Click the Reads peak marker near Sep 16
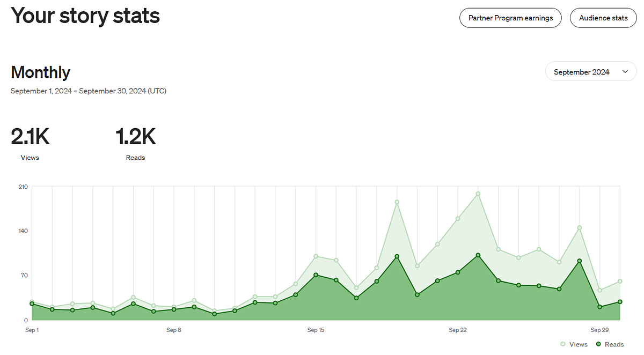The image size is (644, 355). point(317,275)
